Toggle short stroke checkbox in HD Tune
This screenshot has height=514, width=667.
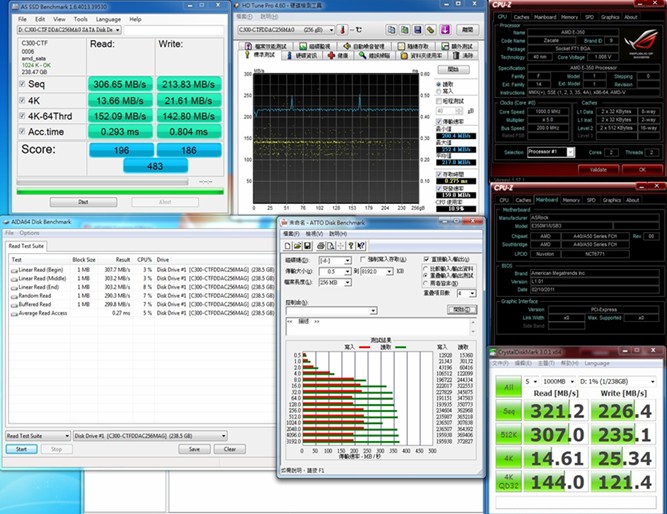pos(439,101)
